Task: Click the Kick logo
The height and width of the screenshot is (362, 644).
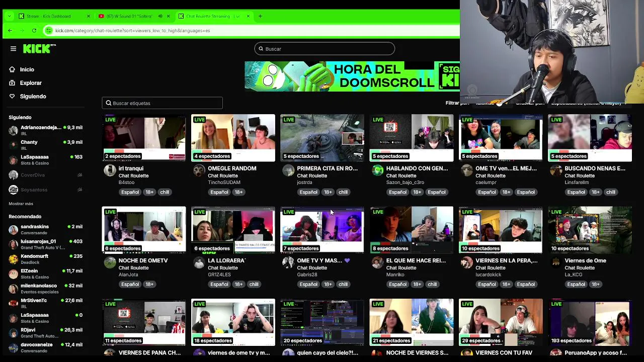Action: [x=39, y=49]
